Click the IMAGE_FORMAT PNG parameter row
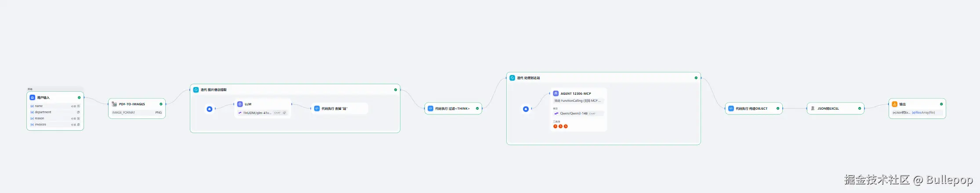The image size is (980, 193). pos(137,113)
